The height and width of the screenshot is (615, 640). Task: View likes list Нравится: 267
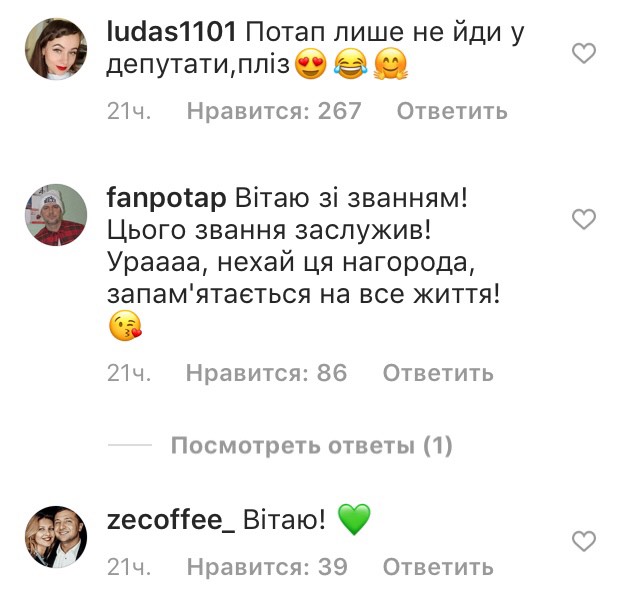(x=274, y=111)
